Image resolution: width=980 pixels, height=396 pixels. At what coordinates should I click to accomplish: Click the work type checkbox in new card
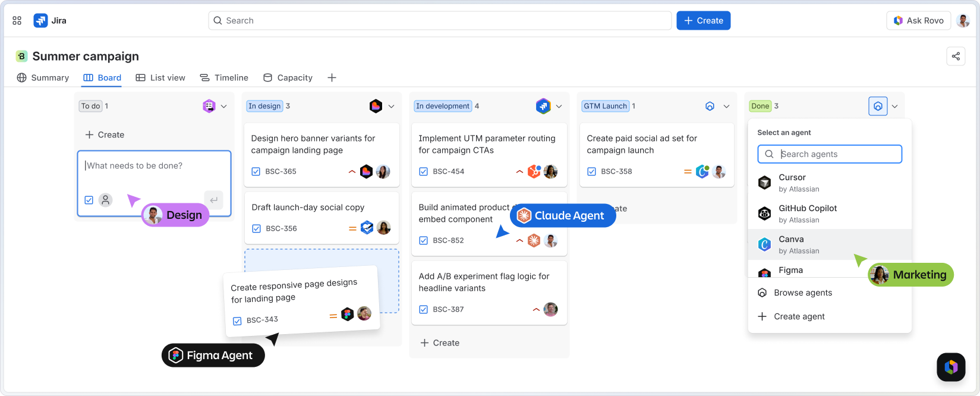tap(89, 200)
